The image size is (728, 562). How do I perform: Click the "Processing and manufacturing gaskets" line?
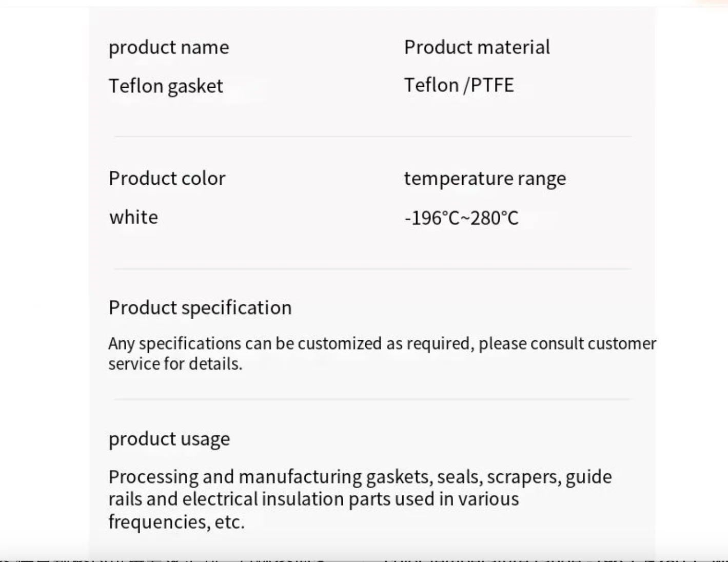360,477
